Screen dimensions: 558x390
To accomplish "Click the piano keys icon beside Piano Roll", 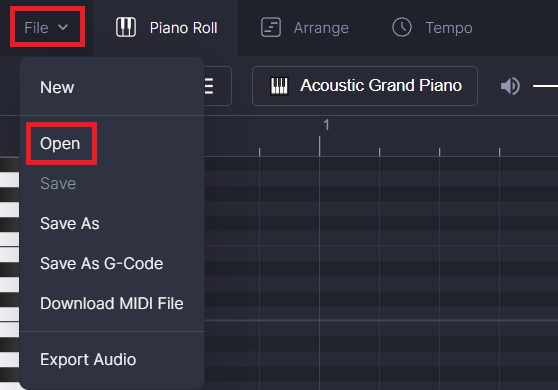I will [126, 27].
